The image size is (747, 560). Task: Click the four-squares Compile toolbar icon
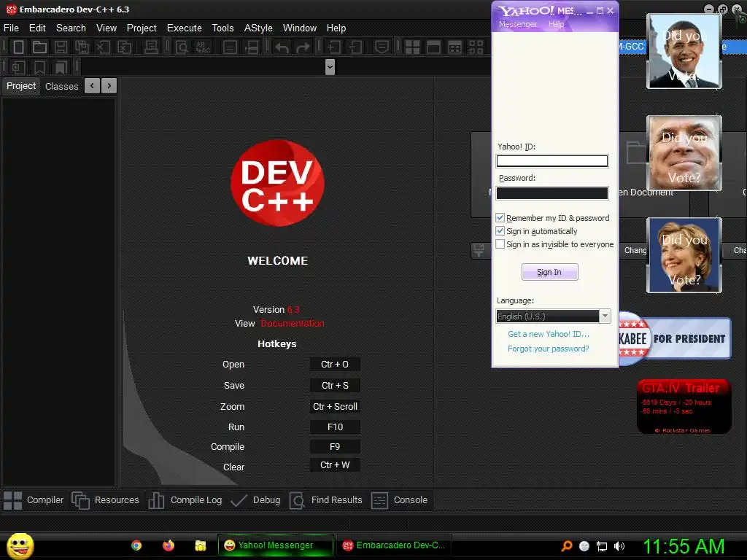(412, 47)
